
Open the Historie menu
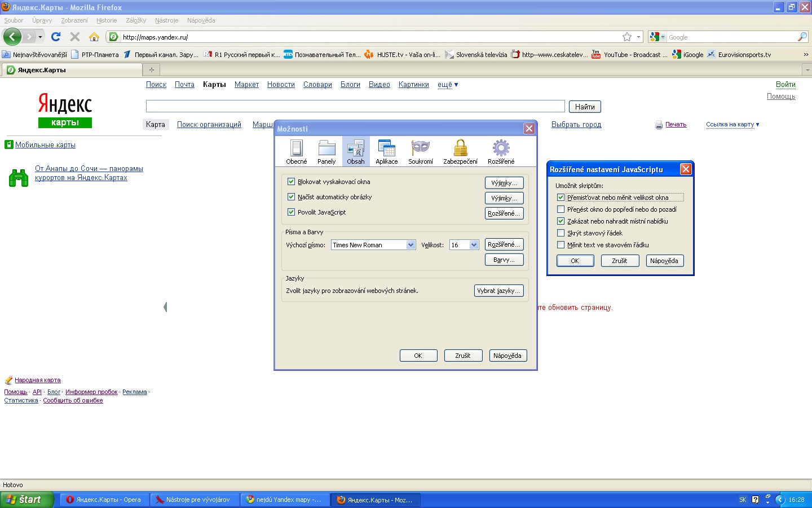[107, 20]
